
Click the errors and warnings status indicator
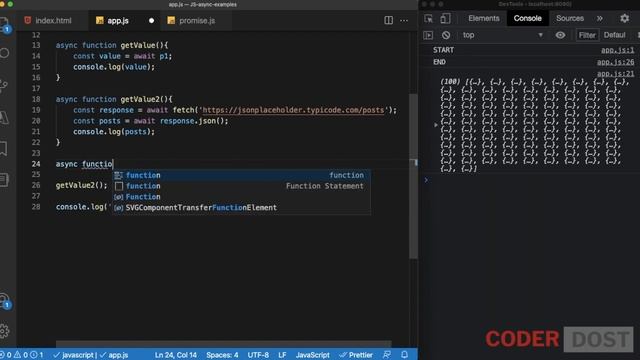22,355
